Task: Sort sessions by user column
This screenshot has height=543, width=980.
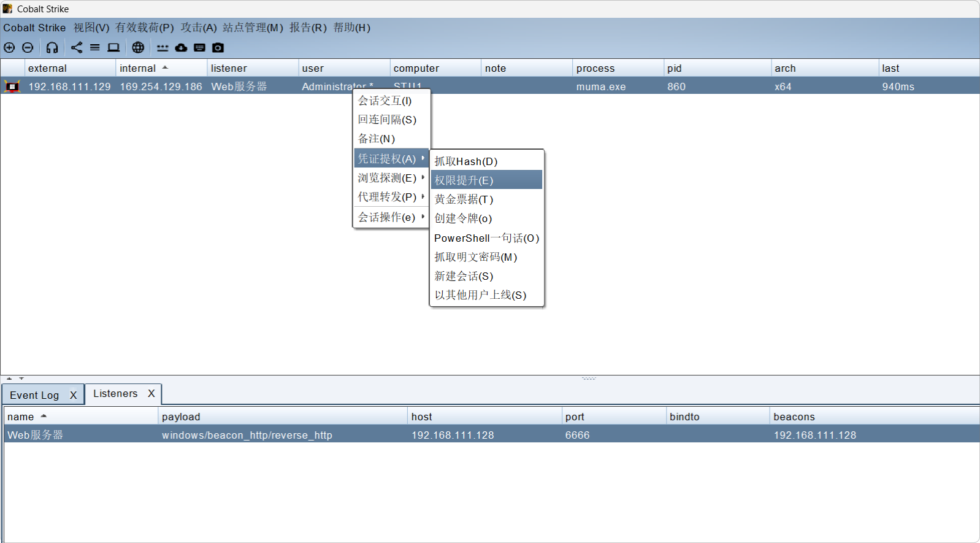Action: (x=344, y=68)
